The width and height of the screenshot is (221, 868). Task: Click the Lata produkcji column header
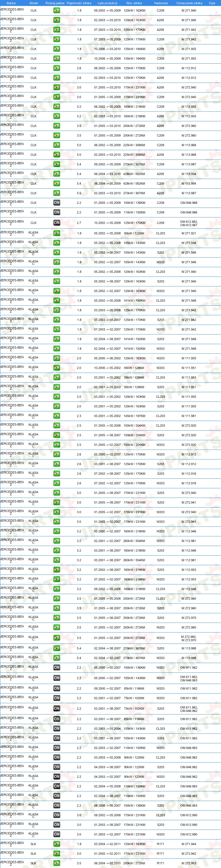[x=107, y=3]
